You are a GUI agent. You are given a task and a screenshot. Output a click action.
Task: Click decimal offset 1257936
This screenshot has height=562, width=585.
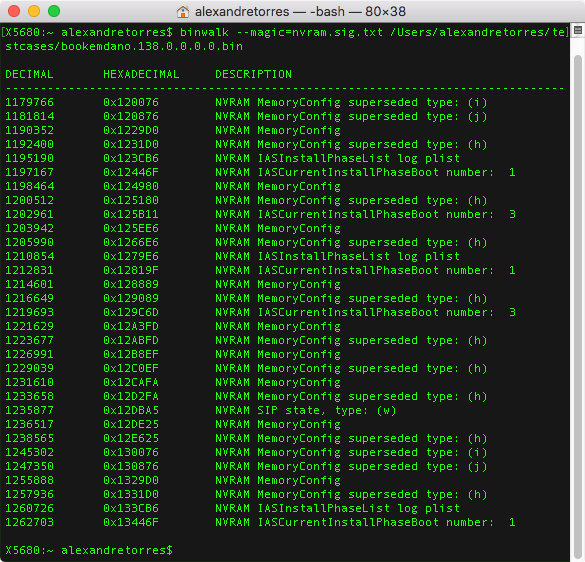pos(29,494)
